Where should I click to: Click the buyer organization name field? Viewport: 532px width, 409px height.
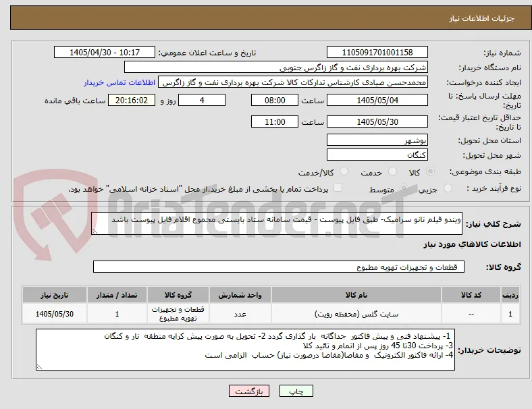tap(276, 67)
